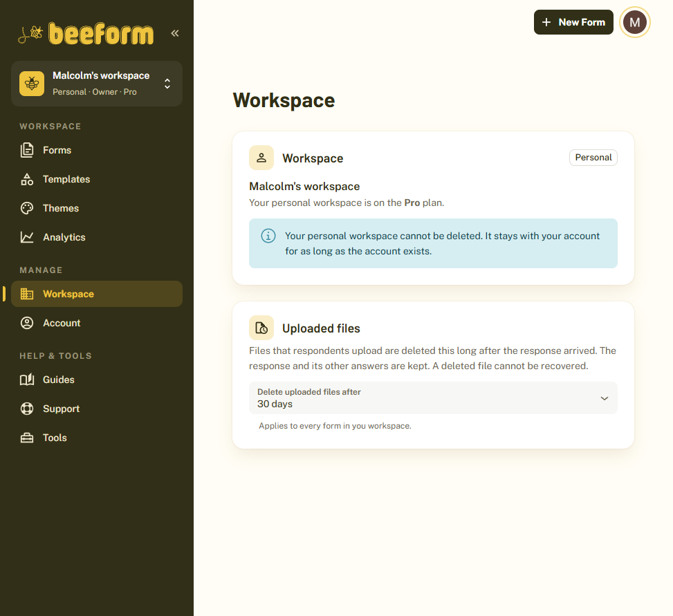Click the Account user-circle icon
This screenshot has height=616, width=673.
point(27,323)
